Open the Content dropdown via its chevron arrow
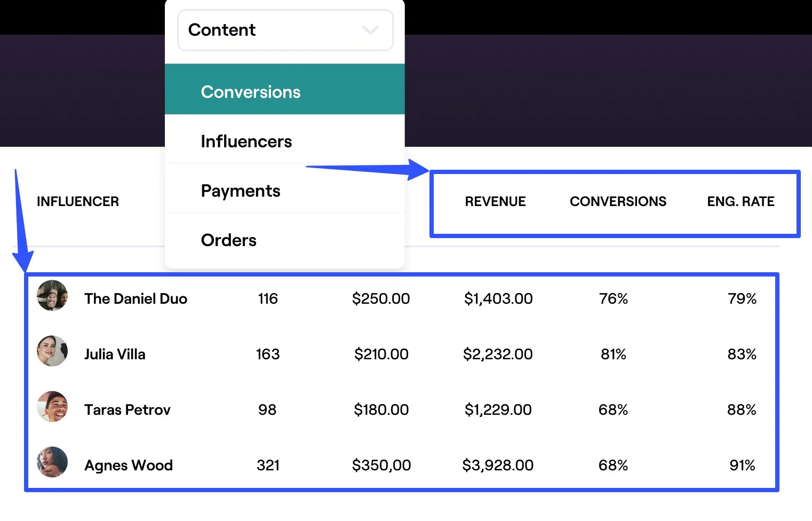Screen dimensions: 812x521 pyautogui.click(x=370, y=31)
